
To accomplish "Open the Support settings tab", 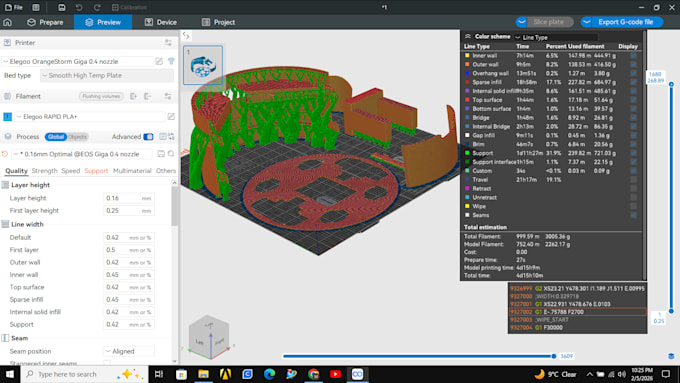I will (96, 171).
